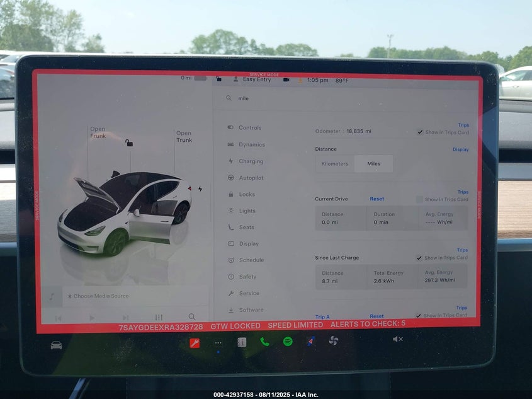Open the Phone app
Viewport: 532px width, 399px height.
point(264,342)
